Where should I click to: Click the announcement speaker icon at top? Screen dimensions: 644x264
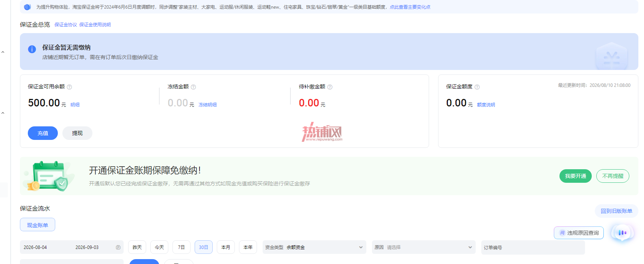tap(27, 7)
